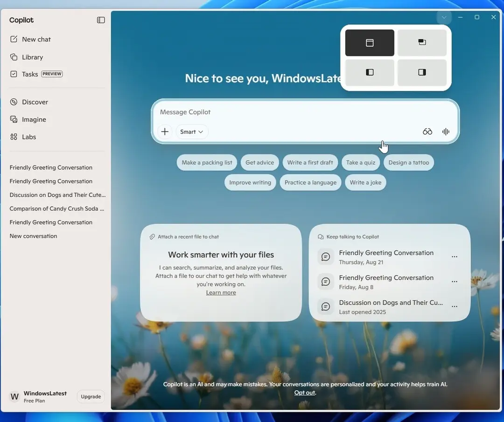This screenshot has width=504, height=422.
Task: Pick the Take a quiz suggestion
Action: (x=361, y=163)
